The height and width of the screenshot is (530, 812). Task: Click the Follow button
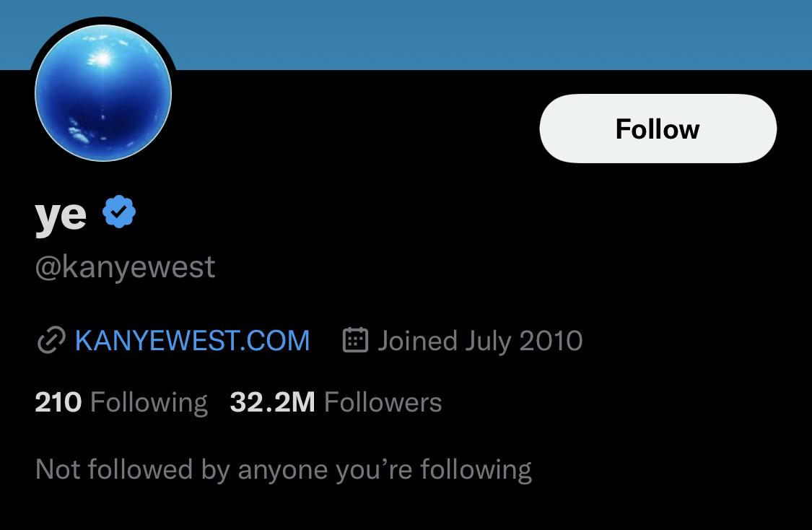pyautogui.click(x=658, y=129)
